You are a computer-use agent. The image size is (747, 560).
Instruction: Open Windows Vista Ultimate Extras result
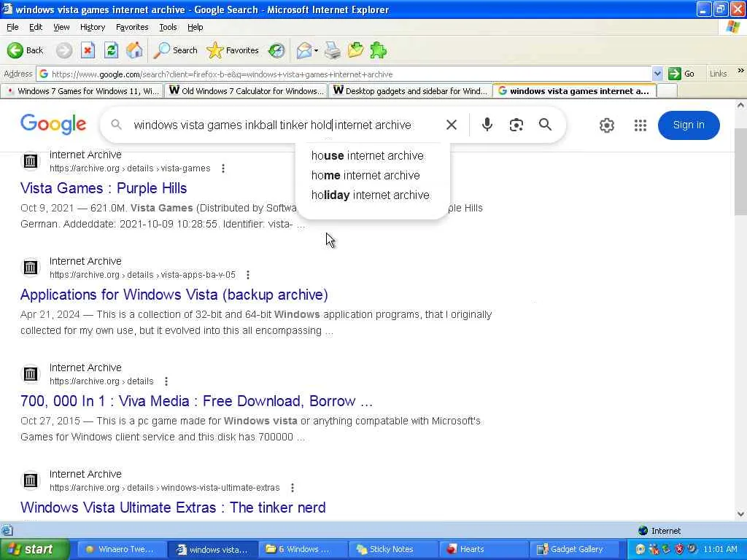pyautogui.click(x=173, y=507)
